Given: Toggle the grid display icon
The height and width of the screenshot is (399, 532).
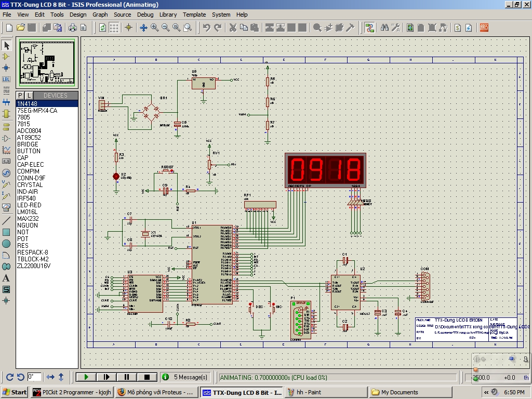Looking at the screenshot, I should [x=114, y=28].
